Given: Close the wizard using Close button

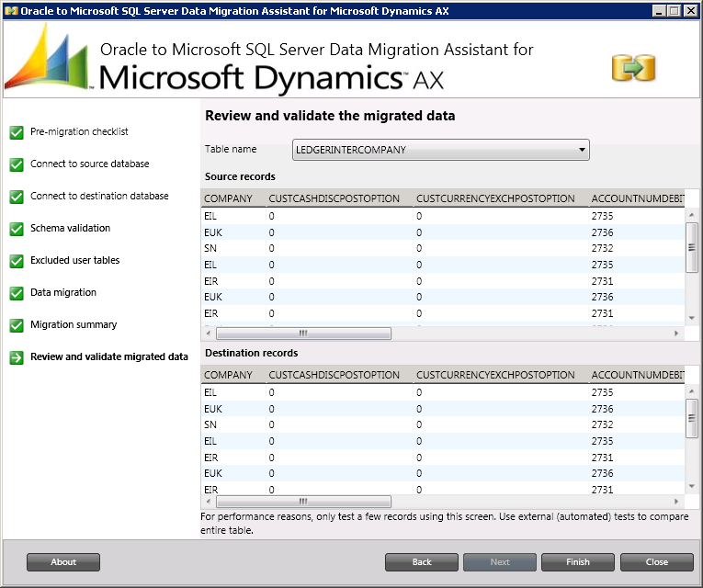Looking at the screenshot, I should click(657, 562).
